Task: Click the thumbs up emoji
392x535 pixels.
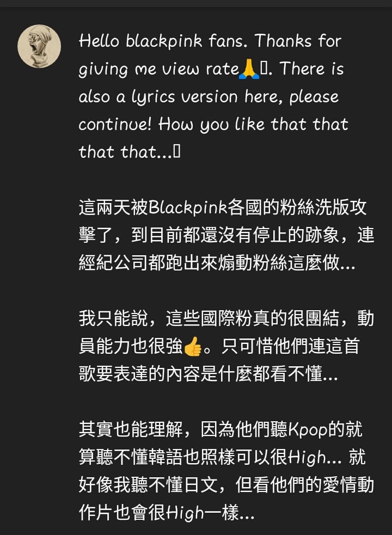Action: click(x=193, y=346)
